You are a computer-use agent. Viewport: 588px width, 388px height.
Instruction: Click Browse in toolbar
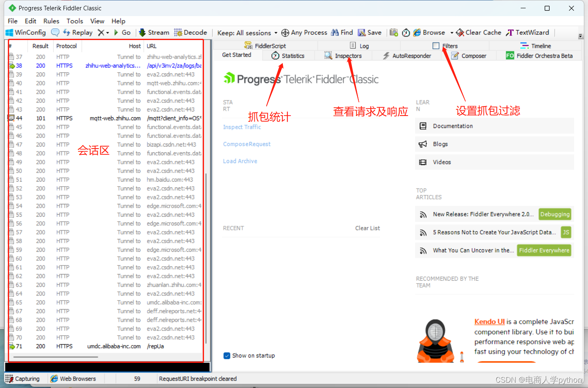(429, 33)
